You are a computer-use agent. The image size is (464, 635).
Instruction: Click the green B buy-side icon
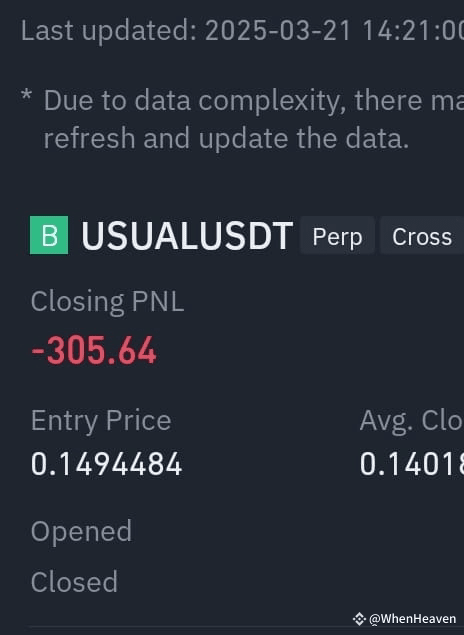(49, 235)
